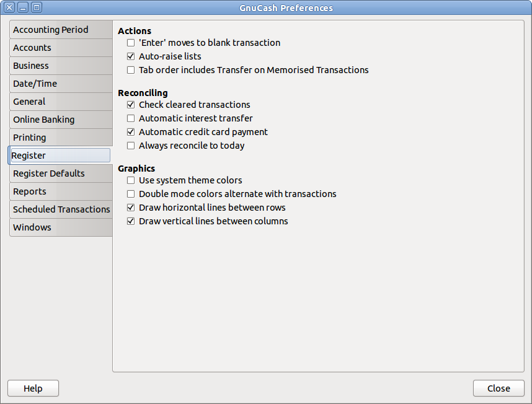Tick Tab order includes Transfer checkbox
This screenshot has width=532, height=404.
(x=131, y=70)
